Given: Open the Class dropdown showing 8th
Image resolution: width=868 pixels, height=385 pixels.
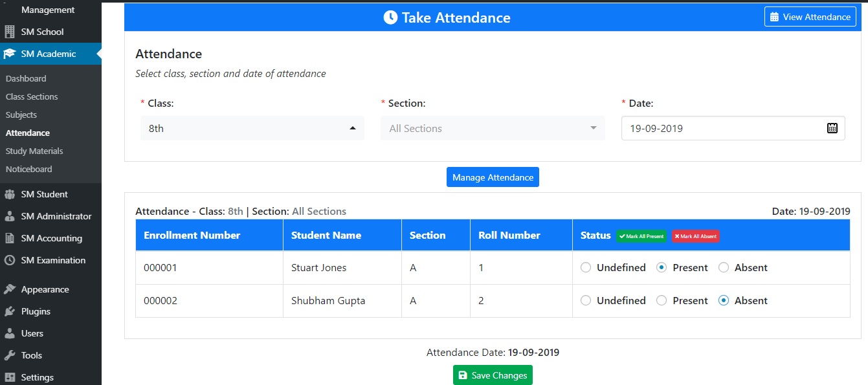Looking at the screenshot, I should coord(252,128).
